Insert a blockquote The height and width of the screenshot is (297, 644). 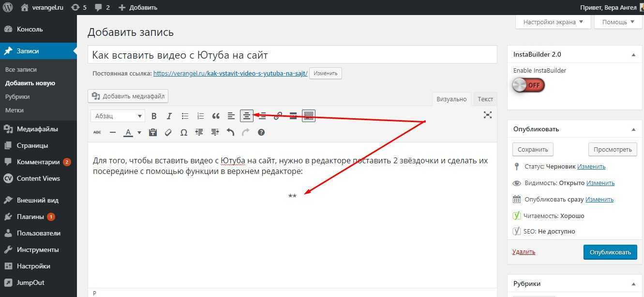pos(216,116)
